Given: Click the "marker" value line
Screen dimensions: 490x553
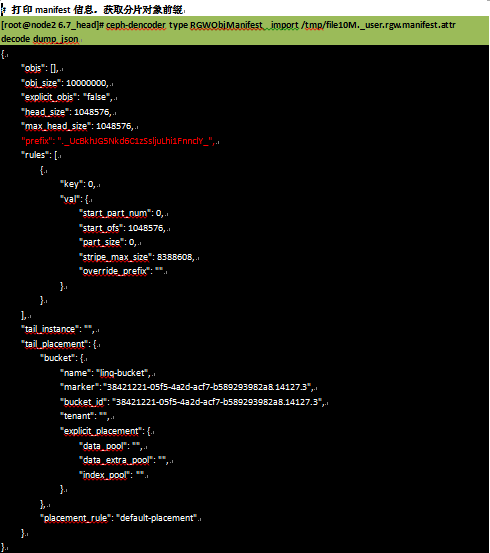Looking at the screenshot, I should click(187, 387).
